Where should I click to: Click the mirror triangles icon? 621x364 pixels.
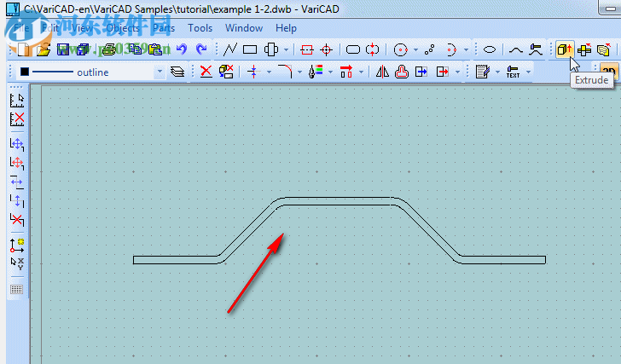(x=382, y=72)
